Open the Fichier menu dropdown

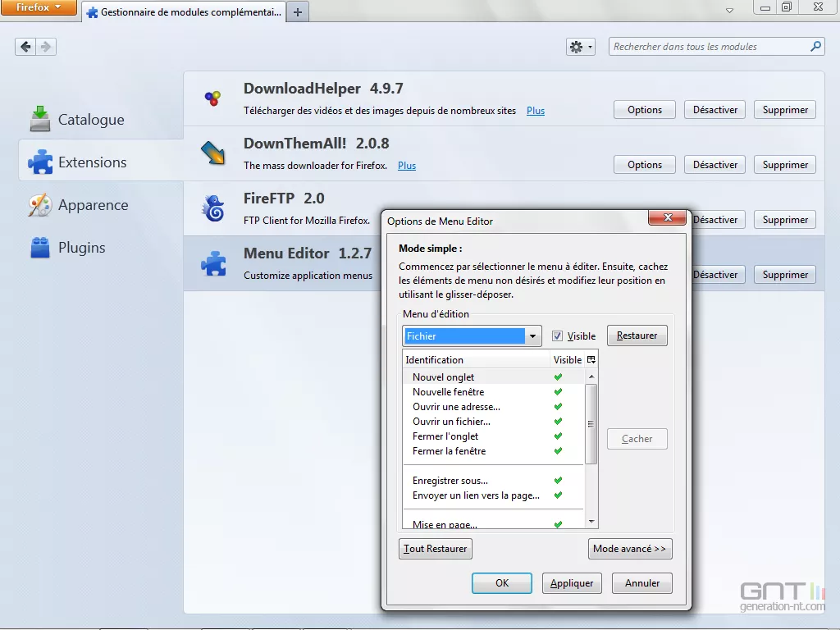[x=533, y=336]
